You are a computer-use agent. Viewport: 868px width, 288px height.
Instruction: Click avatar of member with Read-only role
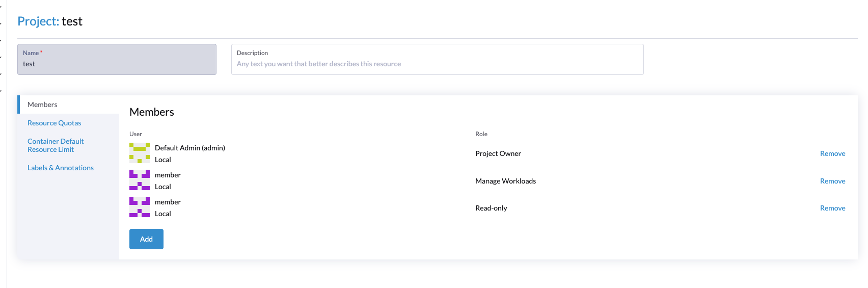(140, 207)
